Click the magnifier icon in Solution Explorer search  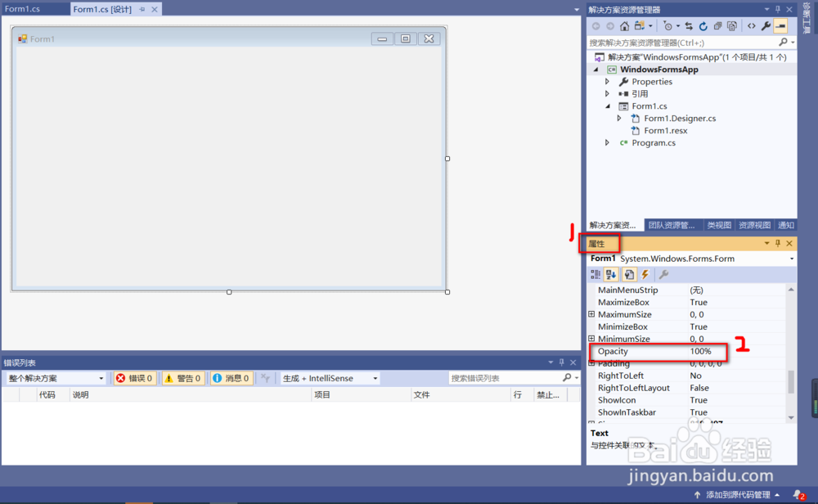[x=783, y=43]
